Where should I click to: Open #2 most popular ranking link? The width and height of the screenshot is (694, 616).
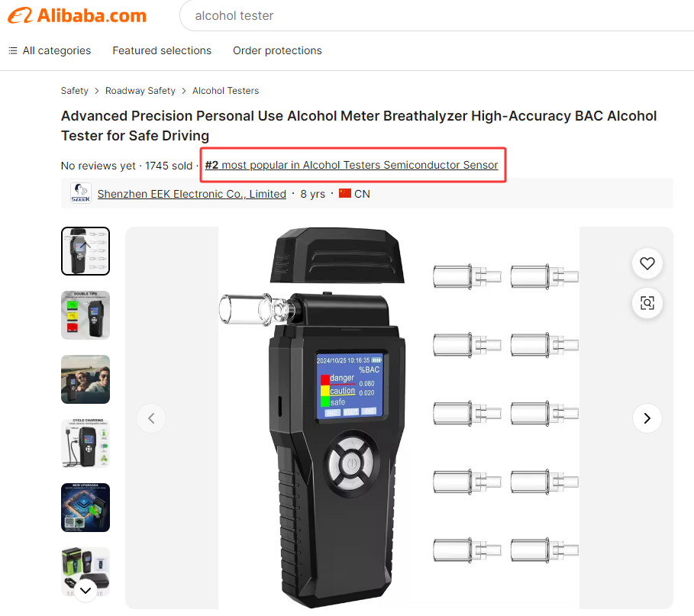(351, 165)
